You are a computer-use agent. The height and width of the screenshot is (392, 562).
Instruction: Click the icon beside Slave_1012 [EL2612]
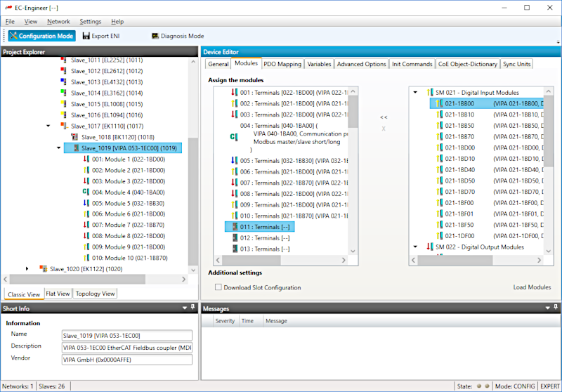click(x=63, y=71)
